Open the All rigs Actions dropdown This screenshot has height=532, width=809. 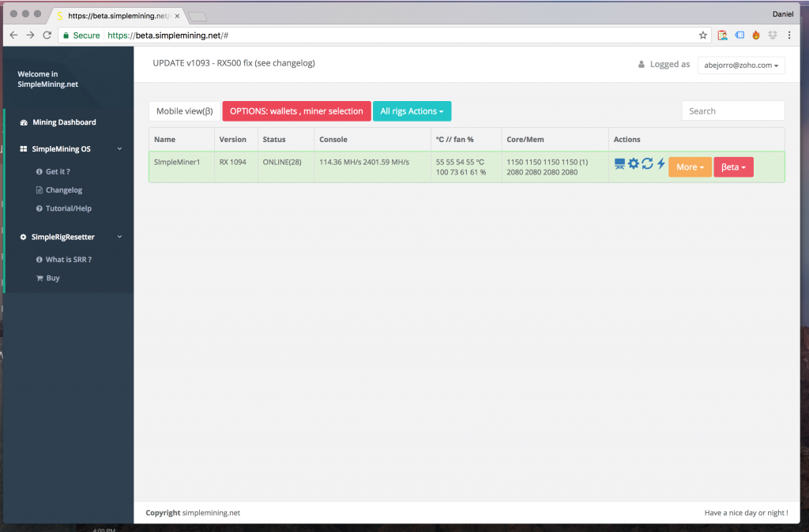[412, 111]
